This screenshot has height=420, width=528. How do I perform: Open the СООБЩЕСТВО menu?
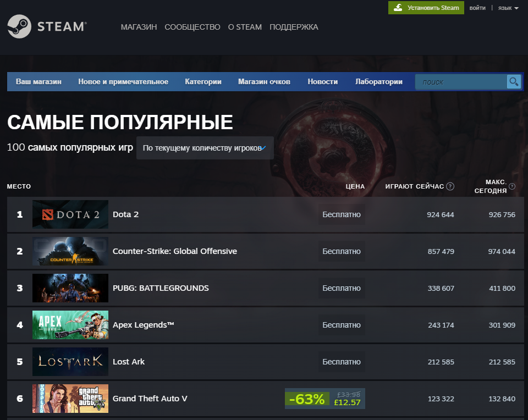coord(193,27)
